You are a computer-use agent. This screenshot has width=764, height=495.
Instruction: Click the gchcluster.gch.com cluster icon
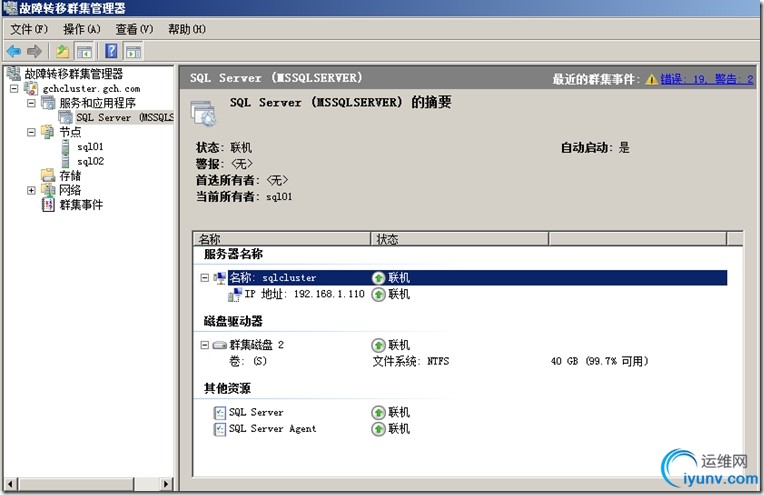click(31, 88)
